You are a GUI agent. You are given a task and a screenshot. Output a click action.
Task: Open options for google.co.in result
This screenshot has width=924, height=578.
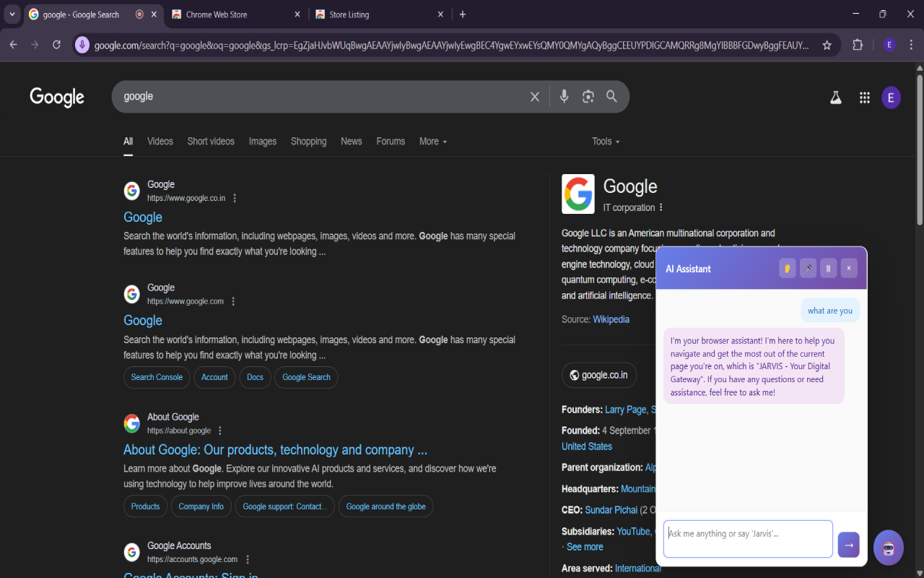(235, 198)
